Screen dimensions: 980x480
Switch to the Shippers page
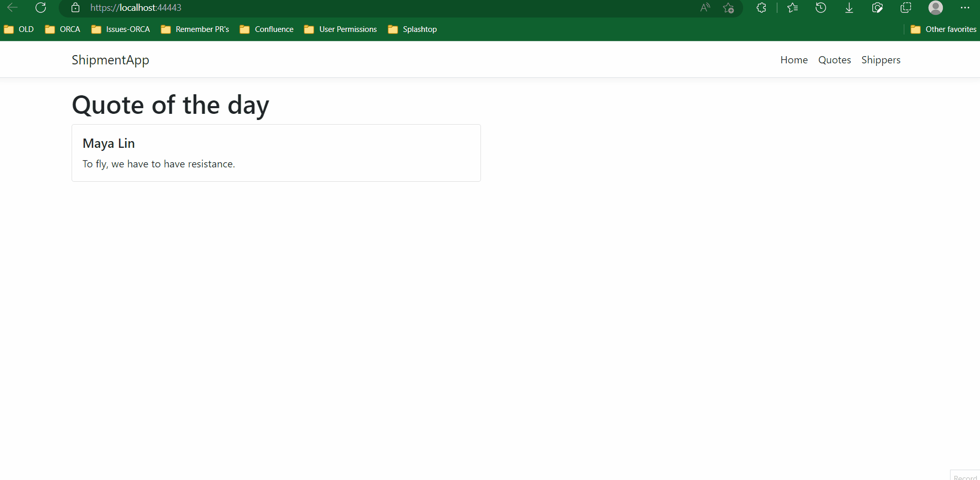click(x=881, y=60)
